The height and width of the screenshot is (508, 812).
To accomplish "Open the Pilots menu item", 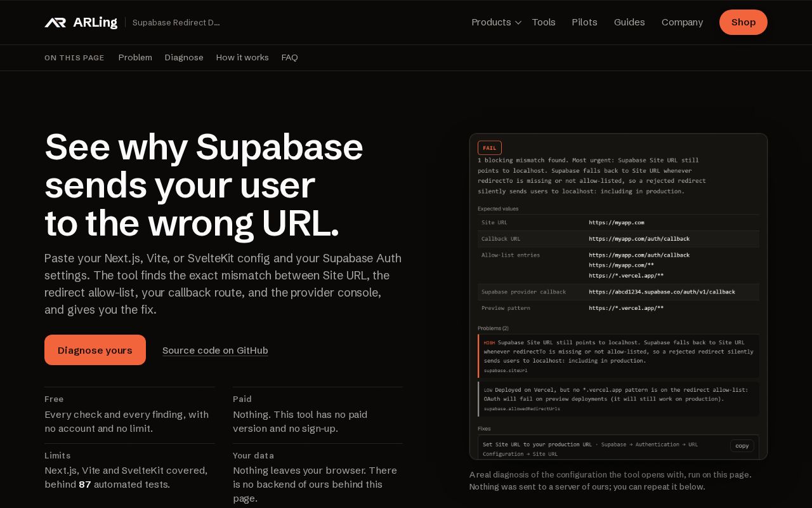I will [x=584, y=22].
